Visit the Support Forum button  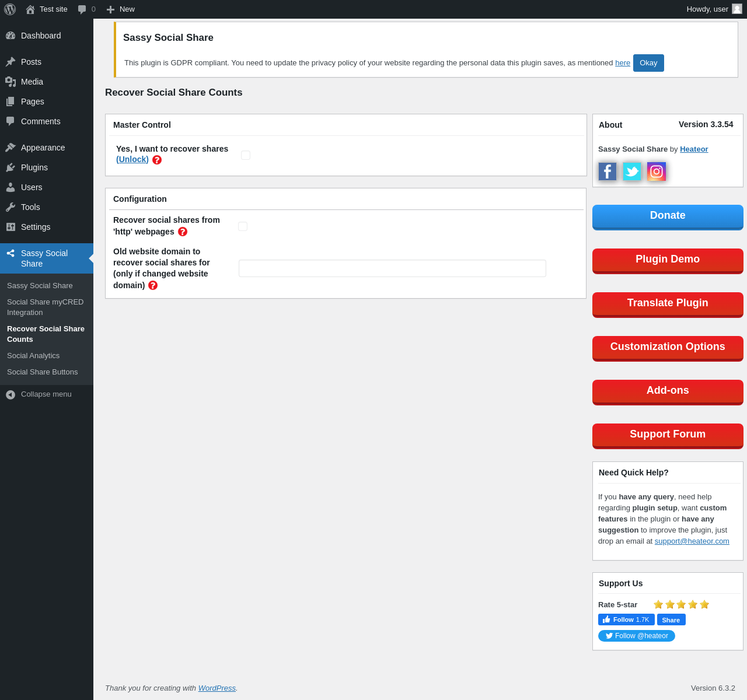668,436
